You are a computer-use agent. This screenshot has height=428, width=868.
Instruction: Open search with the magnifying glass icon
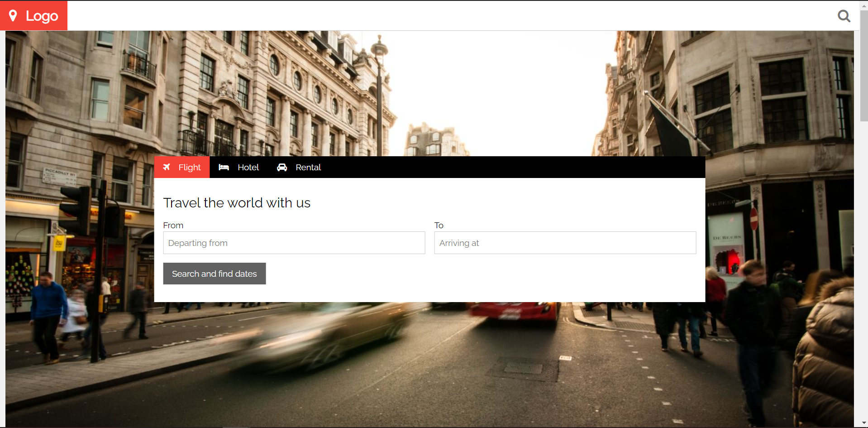[x=844, y=16]
